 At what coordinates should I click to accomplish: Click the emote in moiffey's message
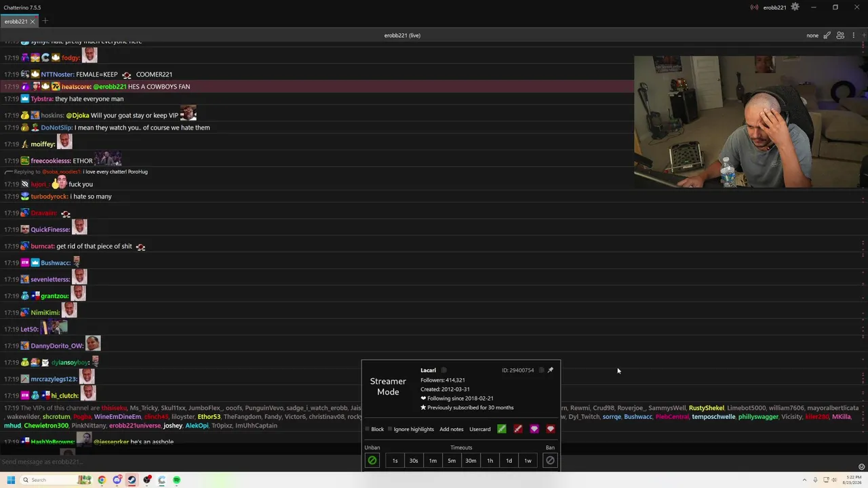[x=64, y=142]
